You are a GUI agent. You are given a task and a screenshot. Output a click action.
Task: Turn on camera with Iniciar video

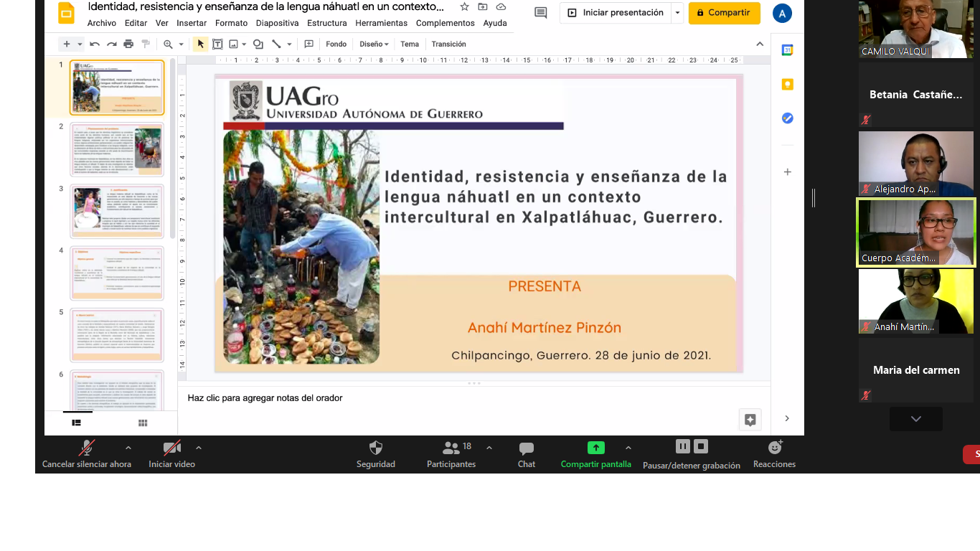coord(171,449)
